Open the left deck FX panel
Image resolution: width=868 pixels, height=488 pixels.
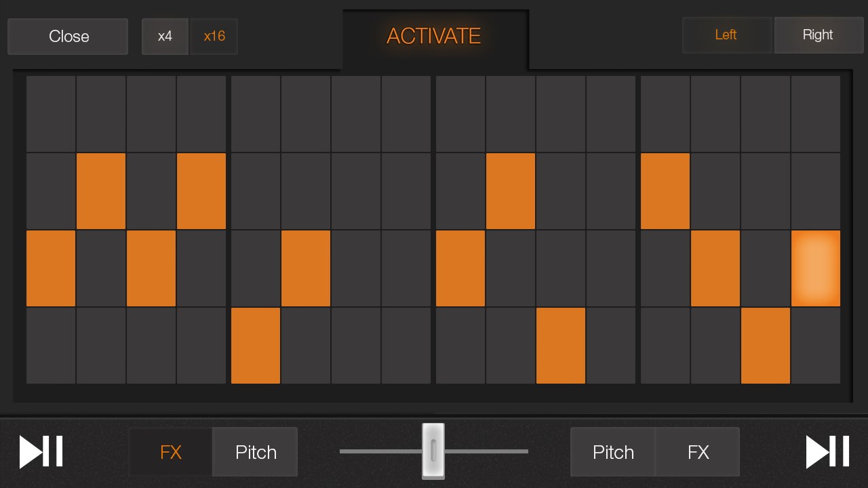point(171,452)
